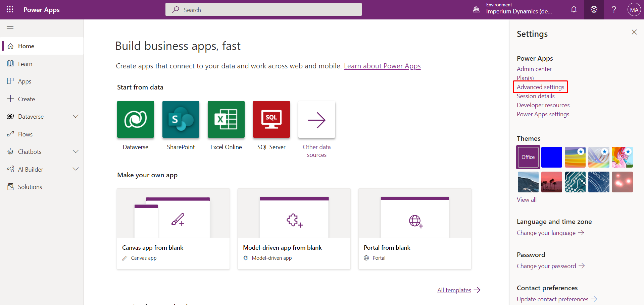The image size is (644, 305).
Task: Open the app launcher waffle icon
Action: [10, 10]
